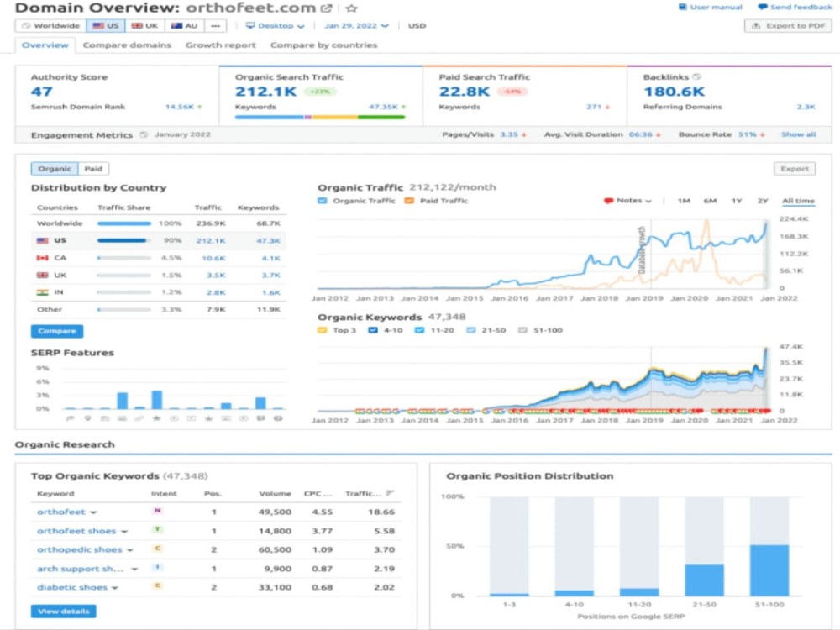
Task: Select the US database button
Action: (x=106, y=26)
